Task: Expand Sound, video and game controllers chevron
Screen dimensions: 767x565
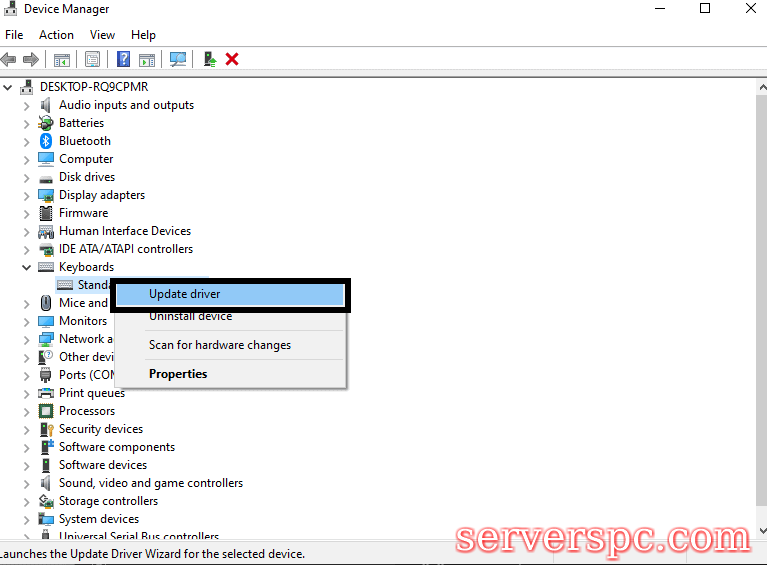Action: (26, 484)
